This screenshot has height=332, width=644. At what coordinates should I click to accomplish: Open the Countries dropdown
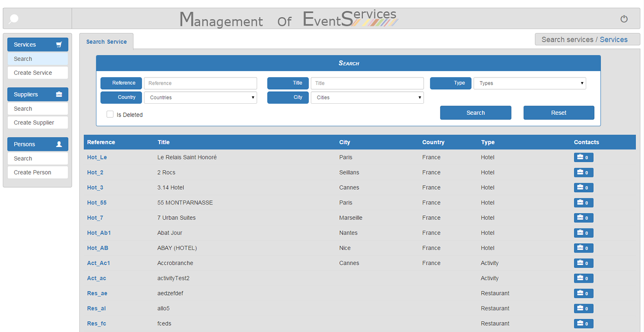coord(201,98)
